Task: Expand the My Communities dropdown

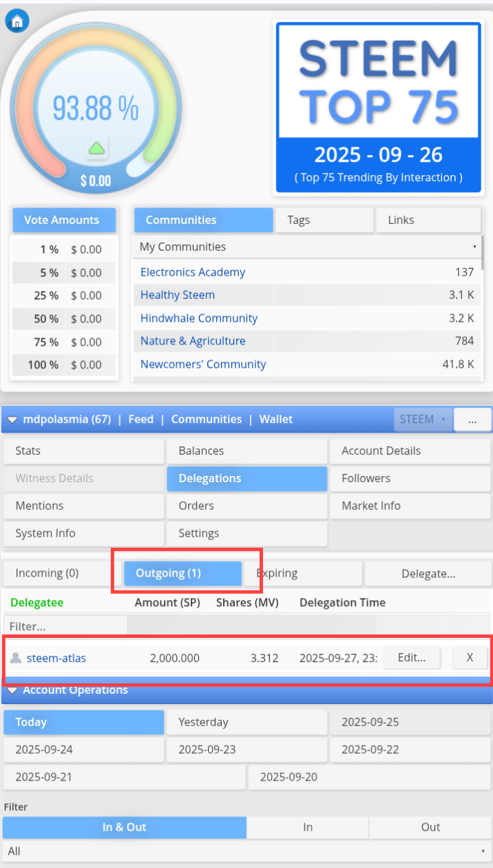Action: pos(307,247)
